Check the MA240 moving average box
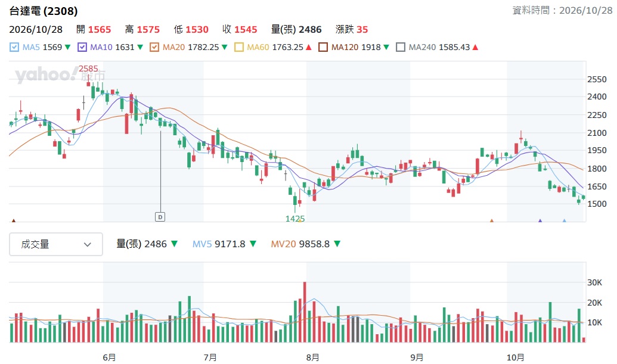Viewport: 617px width, 364px height. point(401,47)
